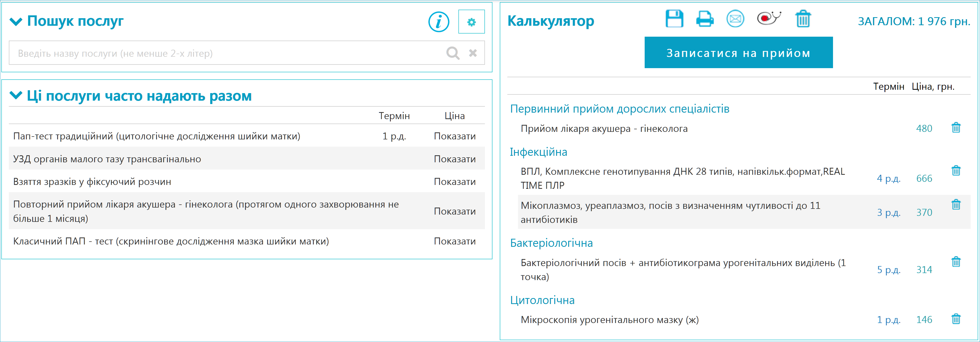Clear the search field with X icon
The image size is (980, 342).
(473, 53)
